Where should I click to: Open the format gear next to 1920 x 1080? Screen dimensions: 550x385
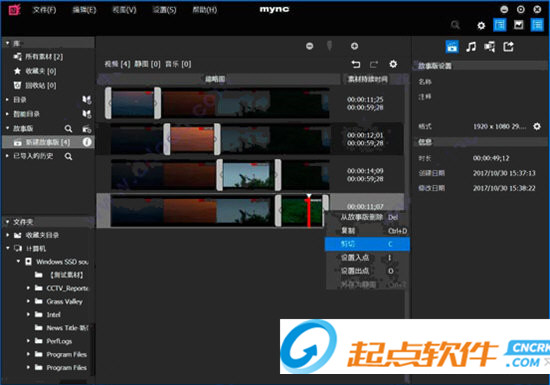click(537, 126)
